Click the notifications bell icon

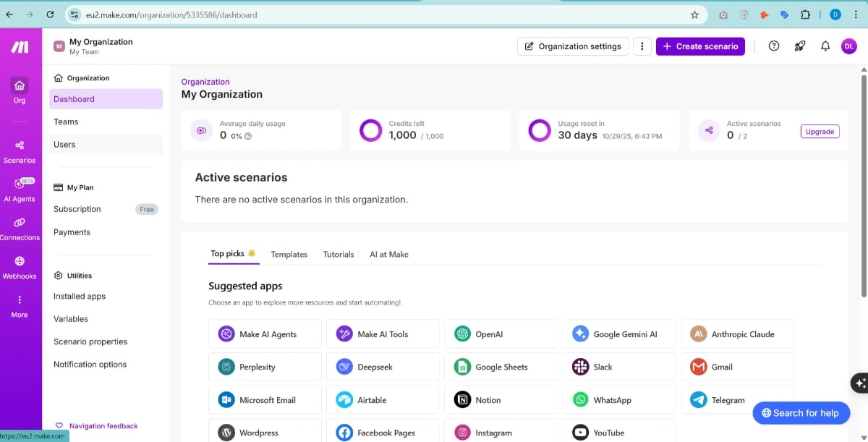[825, 46]
